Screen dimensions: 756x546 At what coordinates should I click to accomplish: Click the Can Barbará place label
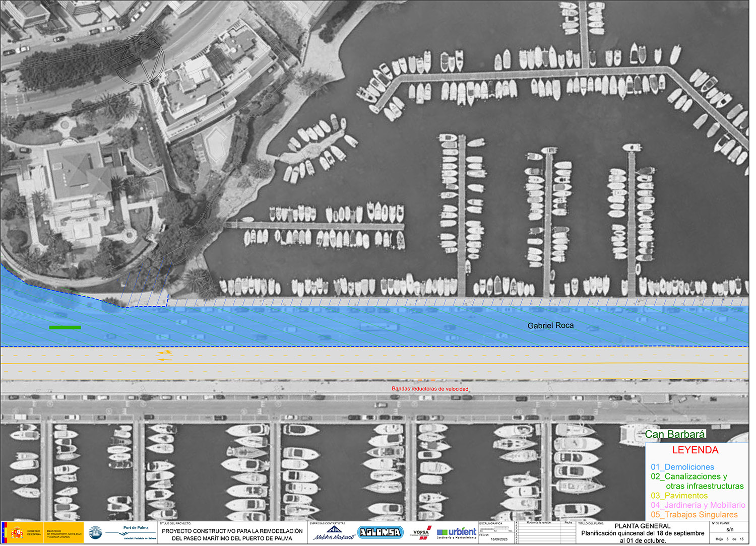[x=675, y=434]
